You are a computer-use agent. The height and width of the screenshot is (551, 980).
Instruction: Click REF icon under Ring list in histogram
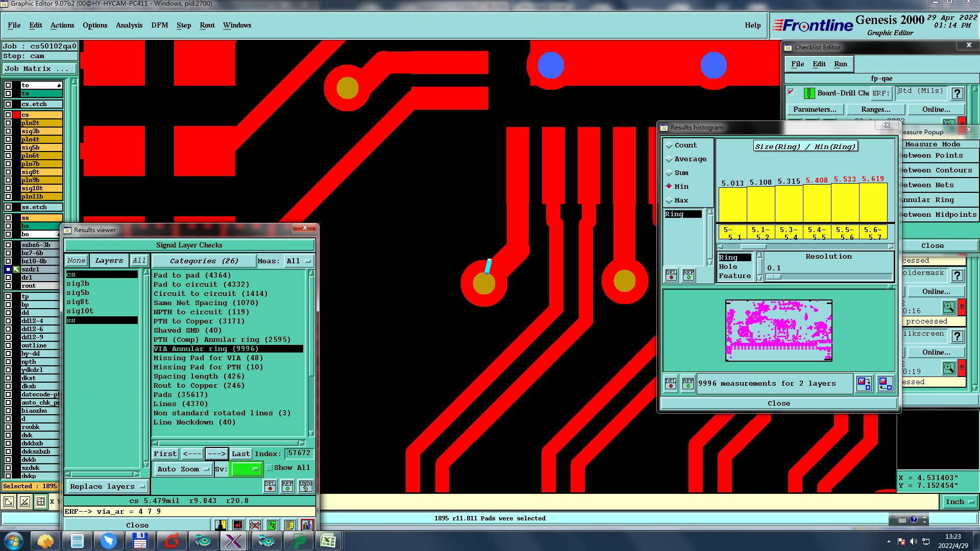tap(689, 275)
